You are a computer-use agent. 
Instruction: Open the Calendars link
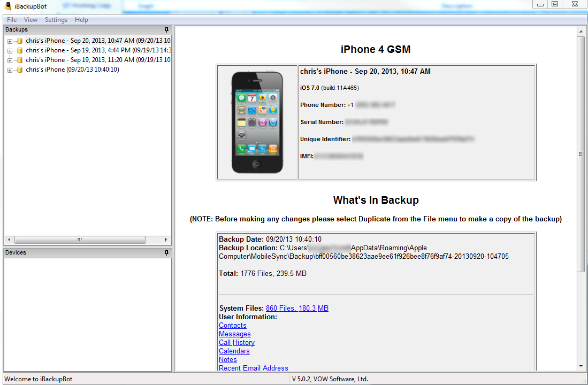click(x=234, y=351)
